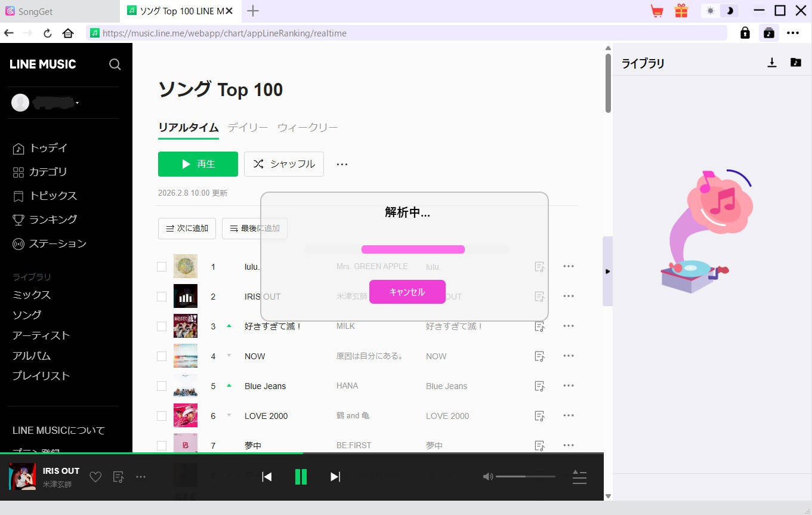Check the checkbox next to Blue Jeans
The height and width of the screenshot is (515, 812).
161,386
